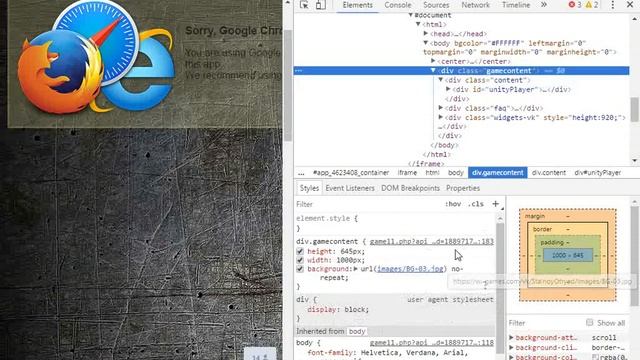Click the computed styles Filter field

point(545,323)
